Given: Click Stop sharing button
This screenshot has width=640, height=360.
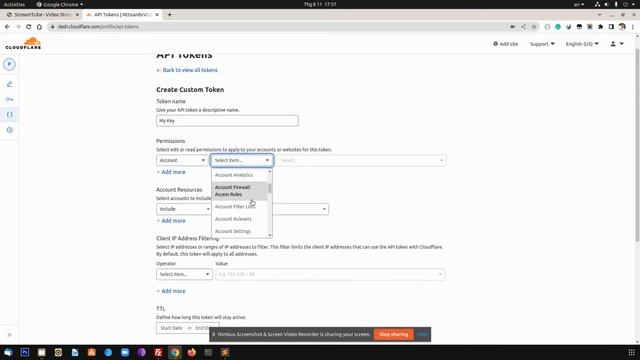Looking at the screenshot, I should (393, 334).
